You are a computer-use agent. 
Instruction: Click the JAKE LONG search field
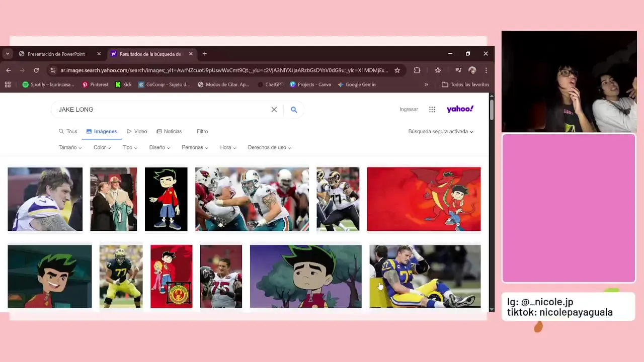tap(161, 109)
